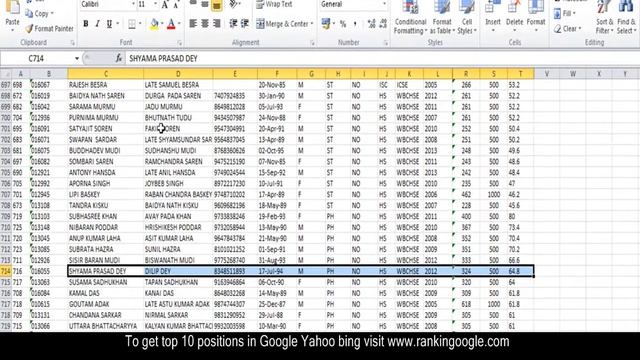Toggle the highlighted Bottom Align button

[217, 4]
